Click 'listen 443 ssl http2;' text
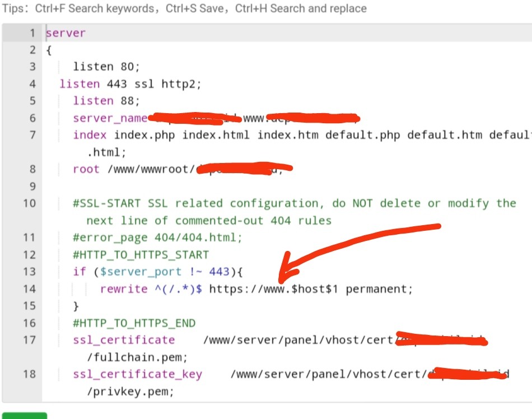The width and height of the screenshot is (532, 419). point(130,84)
